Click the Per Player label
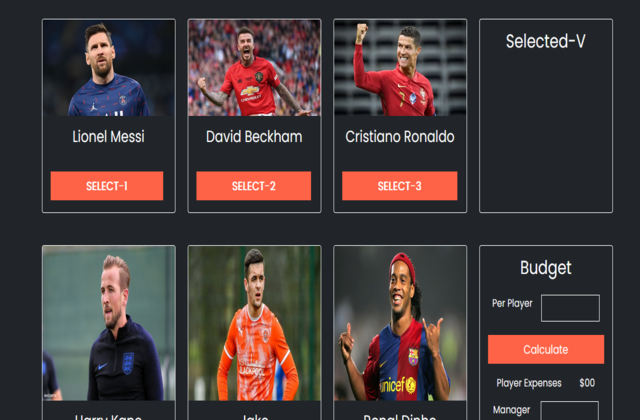This screenshot has height=420, width=640. tap(512, 304)
